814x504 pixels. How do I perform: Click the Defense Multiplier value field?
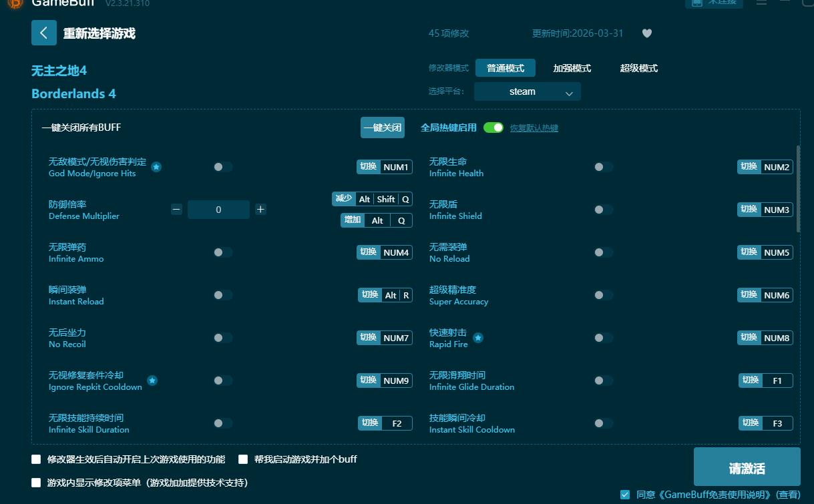(218, 210)
